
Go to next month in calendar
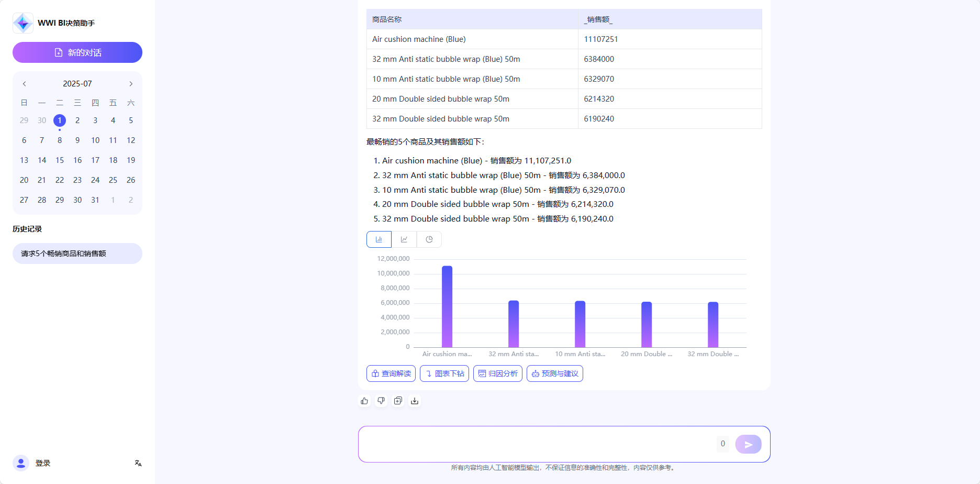coord(131,84)
